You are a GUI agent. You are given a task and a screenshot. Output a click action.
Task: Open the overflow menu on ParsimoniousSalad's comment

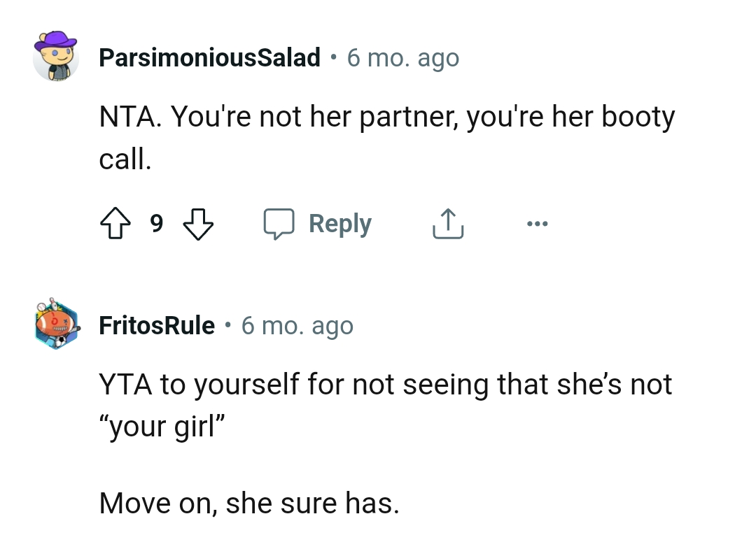click(x=537, y=222)
